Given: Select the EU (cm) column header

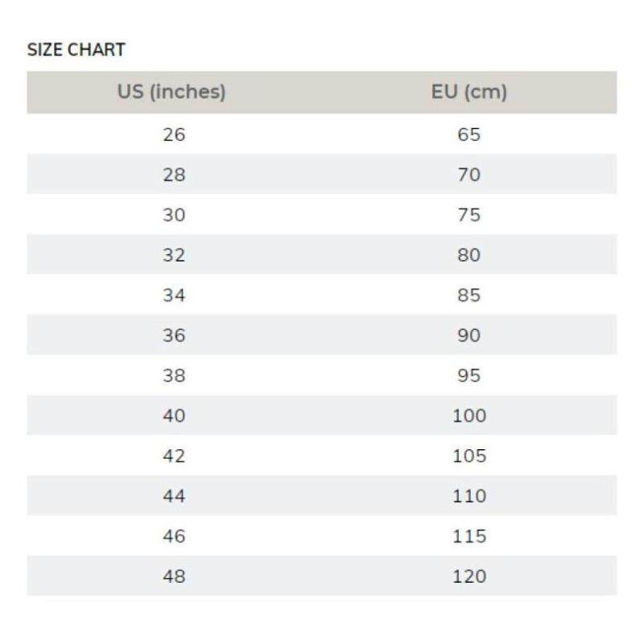Looking at the screenshot, I should [469, 92].
